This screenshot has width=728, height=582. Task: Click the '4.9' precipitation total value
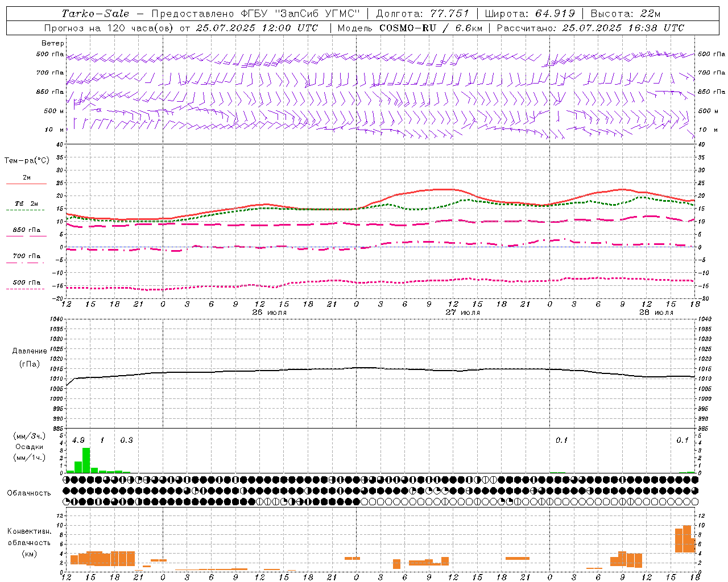[x=78, y=440]
